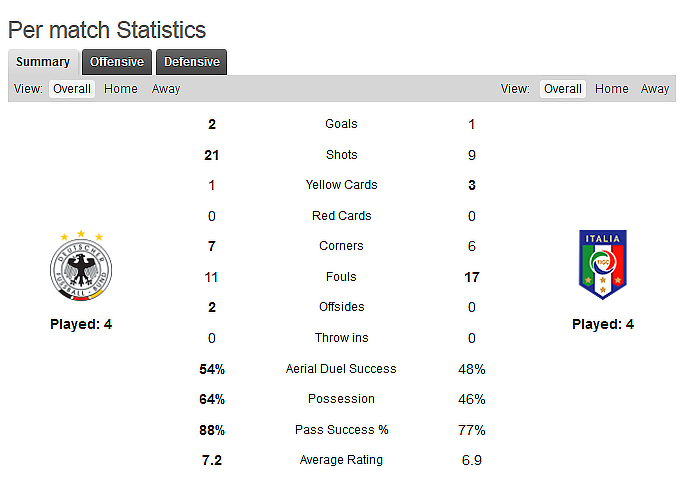The image size is (682, 489).
Task: Click the Goals statistic label
Action: 341,124
